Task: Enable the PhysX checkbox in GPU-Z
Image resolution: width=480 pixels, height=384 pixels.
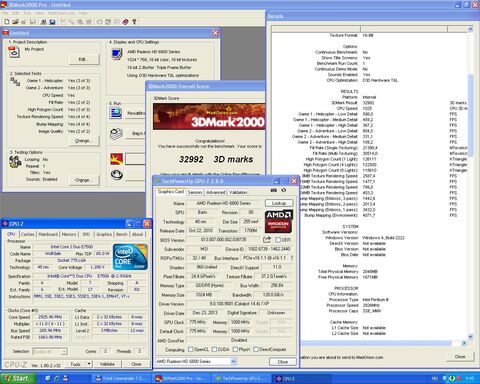Action: tap(235, 349)
